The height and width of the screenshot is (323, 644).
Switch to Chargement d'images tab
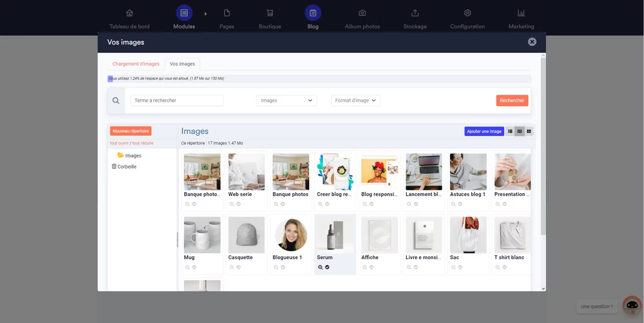tap(136, 64)
